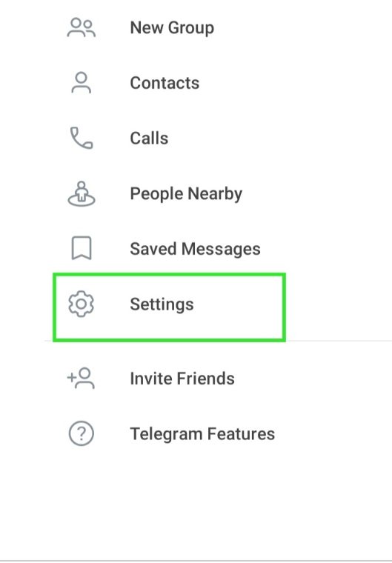
Task: Click the Telegram Features question mark icon
Action: [x=82, y=433]
